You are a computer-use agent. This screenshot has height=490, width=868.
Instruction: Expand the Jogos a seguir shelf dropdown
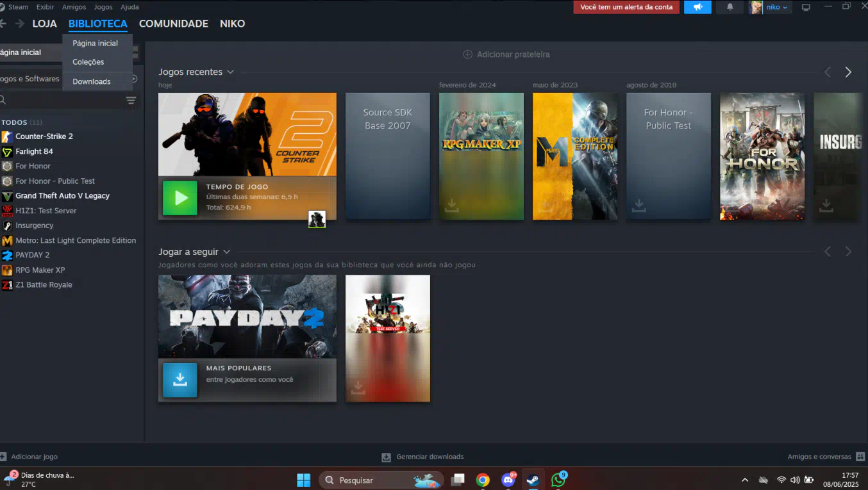226,252
